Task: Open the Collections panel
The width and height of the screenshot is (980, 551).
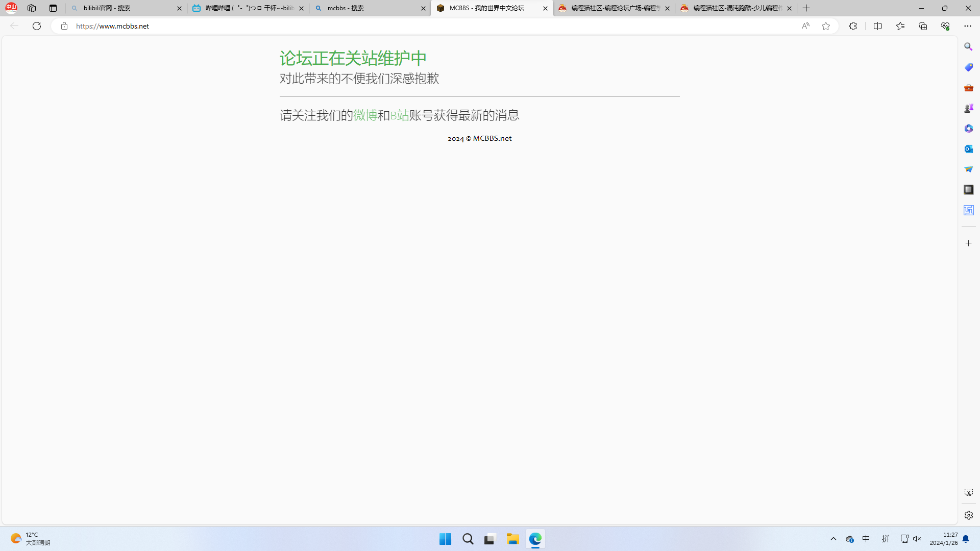Action: pyautogui.click(x=923, y=26)
